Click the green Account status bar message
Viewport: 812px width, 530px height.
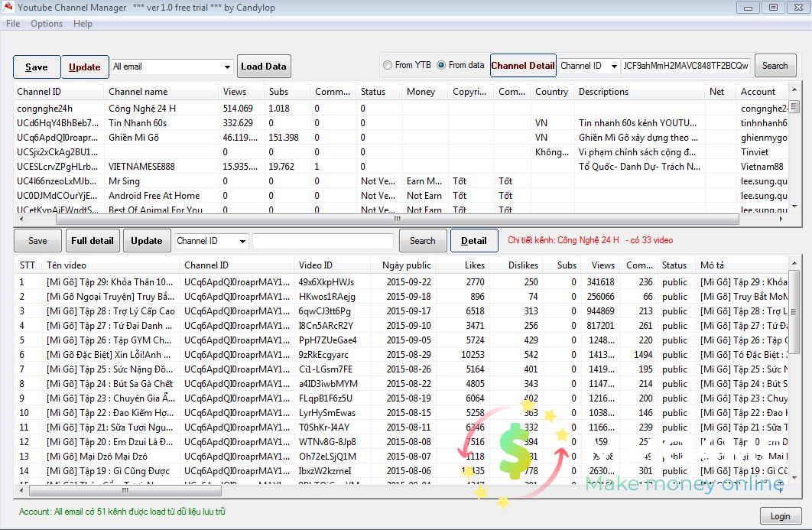122,512
